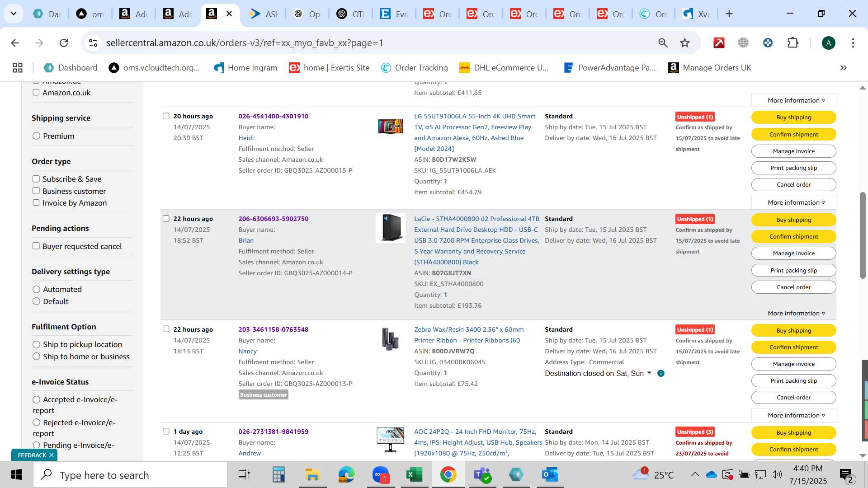Image resolution: width=868 pixels, height=488 pixels.
Task: Select Accepted e-Invoice radio
Action: (37, 399)
